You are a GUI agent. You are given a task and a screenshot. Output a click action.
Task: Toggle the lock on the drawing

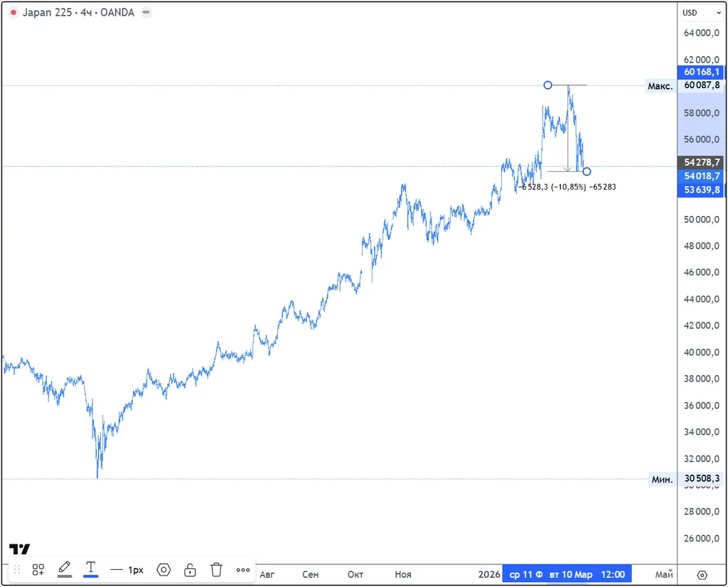click(x=190, y=569)
